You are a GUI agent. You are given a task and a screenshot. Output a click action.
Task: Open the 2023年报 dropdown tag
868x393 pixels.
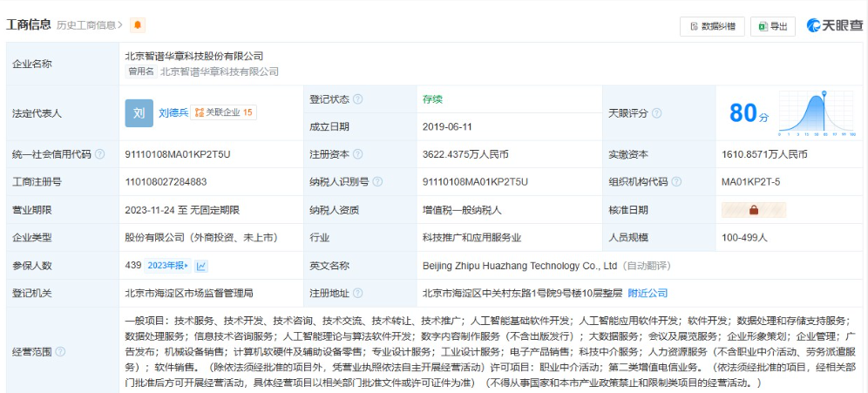tap(167, 266)
